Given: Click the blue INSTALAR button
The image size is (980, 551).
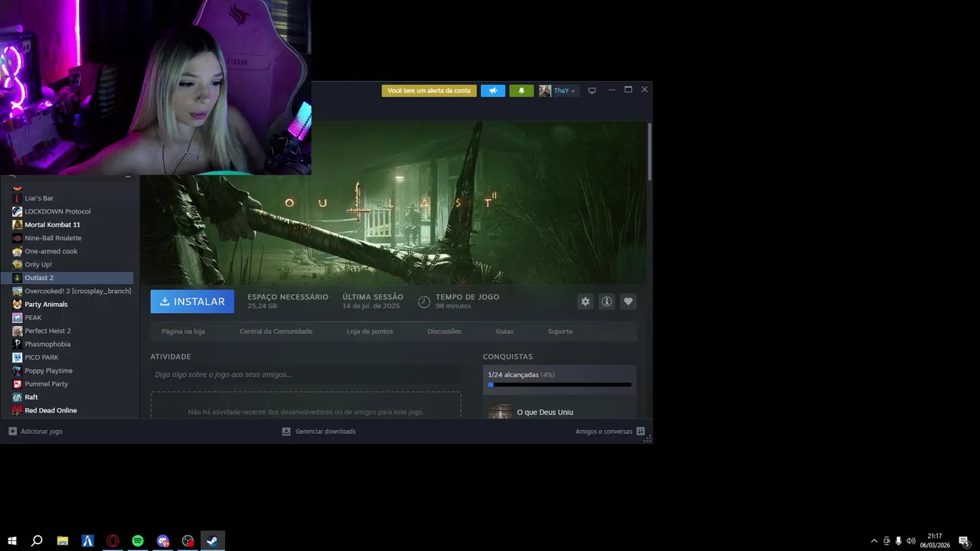Looking at the screenshot, I should (192, 302).
